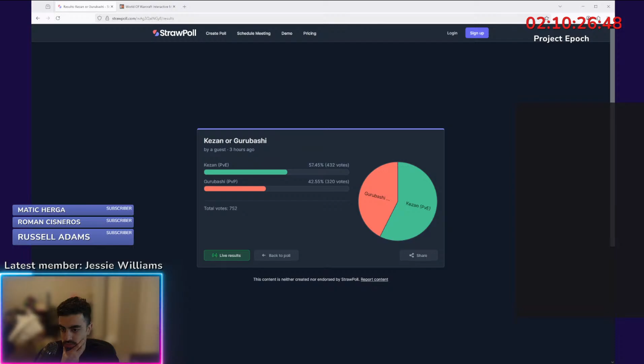The height and width of the screenshot is (364, 644).
Task: Open the Report content link
Action: [374, 280]
